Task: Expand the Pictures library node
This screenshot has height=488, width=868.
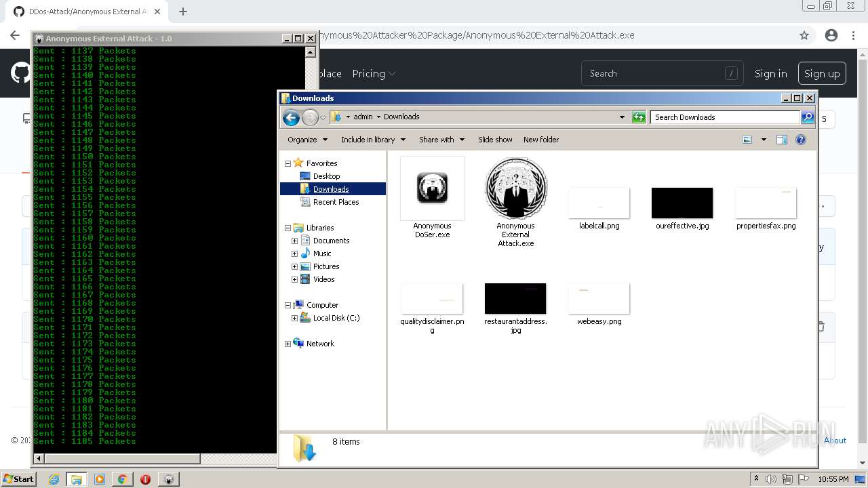Action: [294, 266]
